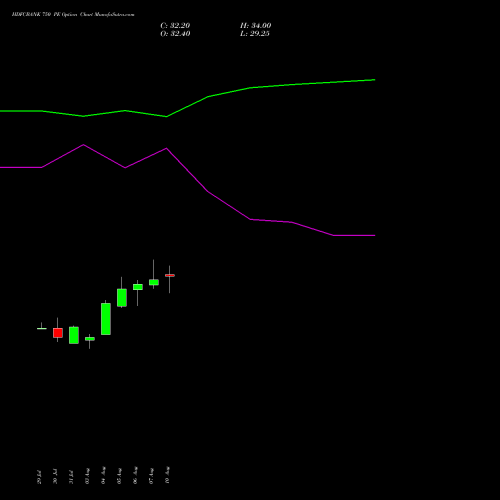500x500 pixels.
Task: Click the low value L: 29.25 label
Action: tap(255, 34)
